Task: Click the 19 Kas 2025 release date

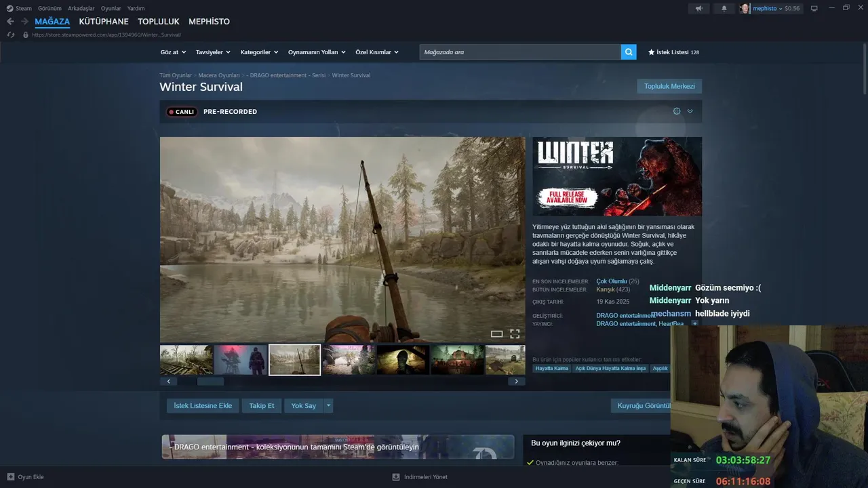Action: [613, 302]
